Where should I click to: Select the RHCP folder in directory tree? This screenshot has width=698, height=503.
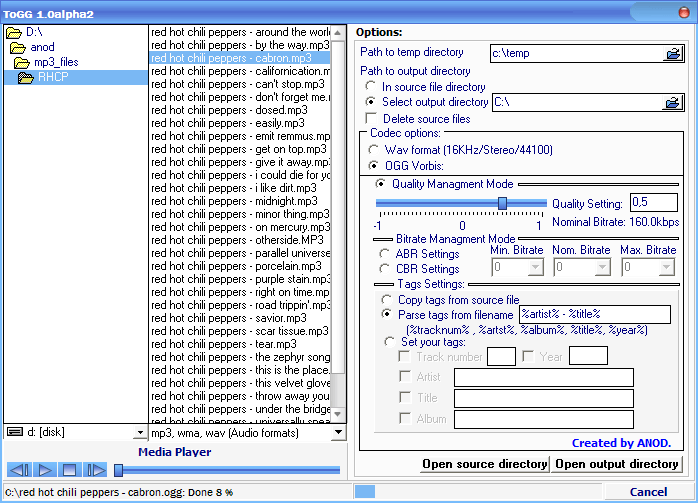click(54, 78)
